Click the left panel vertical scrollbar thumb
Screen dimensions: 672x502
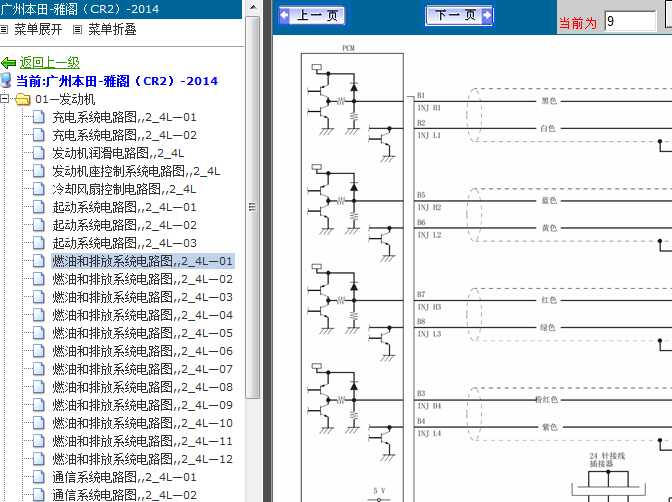[x=252, y=207]
